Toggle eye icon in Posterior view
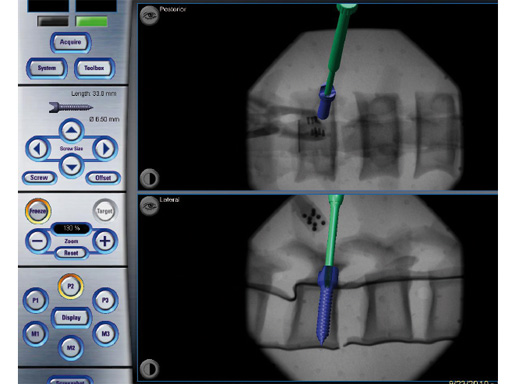 tap(149, 15)
